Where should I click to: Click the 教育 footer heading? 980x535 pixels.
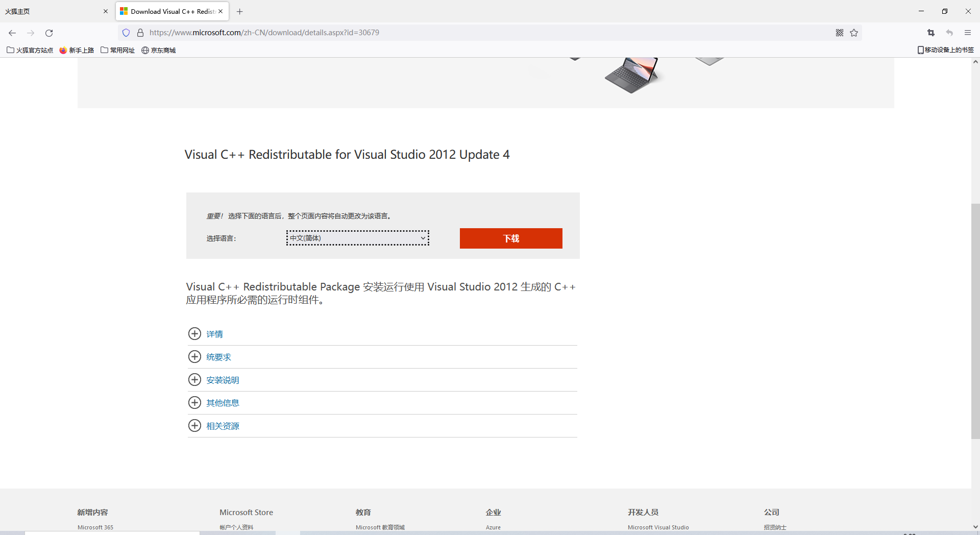coord(363,512)
